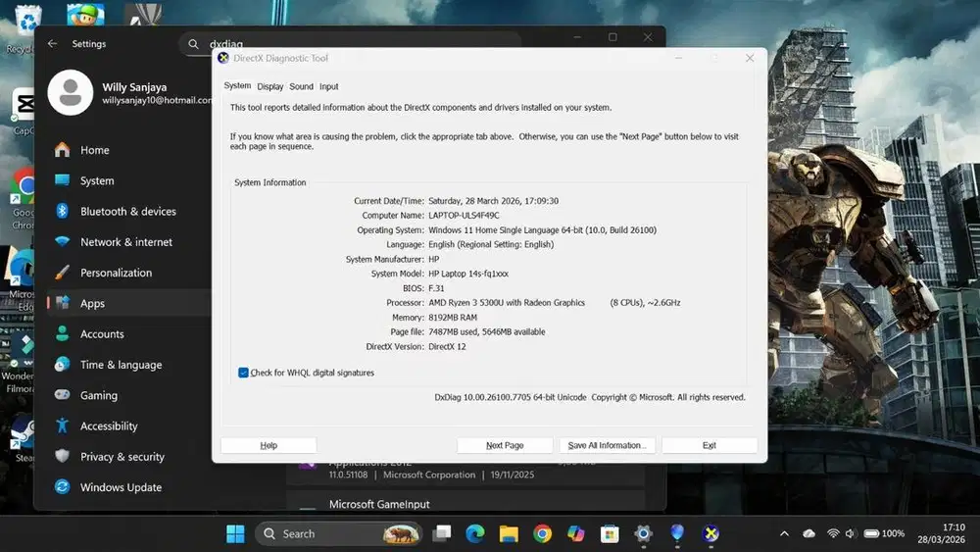The width and height of the screenshot is (980, 552).
Task: Select the System tab in DxDiag
Action: pos(237,85)
